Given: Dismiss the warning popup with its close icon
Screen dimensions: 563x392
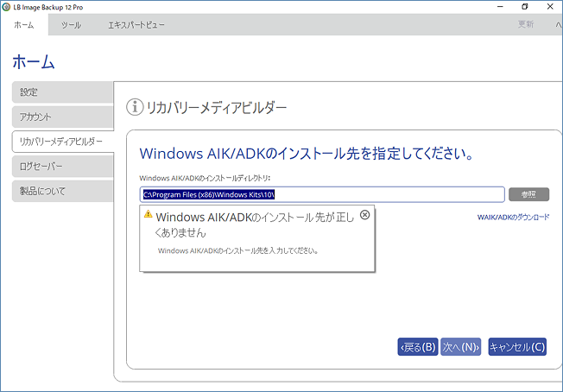Looking at the screenshot, I should 364,215.
